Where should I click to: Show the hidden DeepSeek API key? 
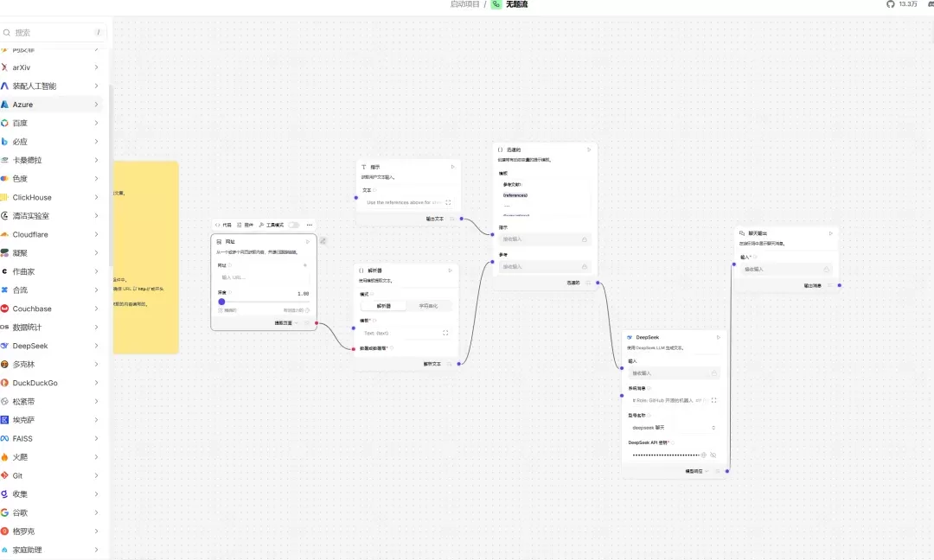click(x=713, y=455)
